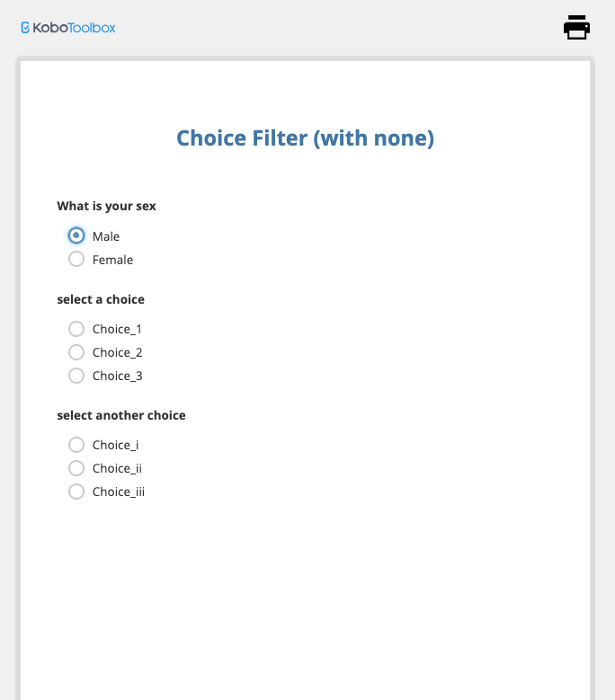The height and width of the screenshot is (700, 615).
Task: Click the print form icon
Action: (576, 28)
